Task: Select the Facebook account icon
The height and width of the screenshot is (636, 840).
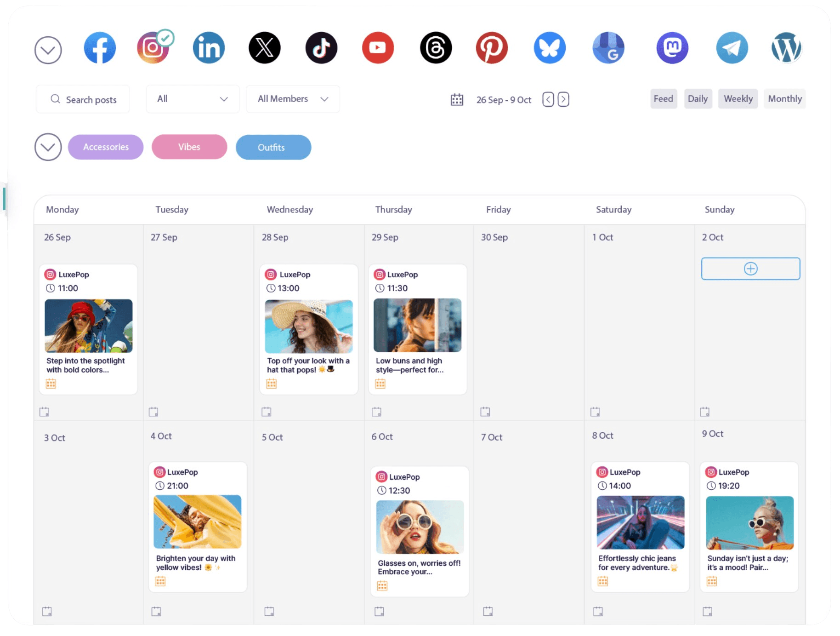Action: pos(100,48)
